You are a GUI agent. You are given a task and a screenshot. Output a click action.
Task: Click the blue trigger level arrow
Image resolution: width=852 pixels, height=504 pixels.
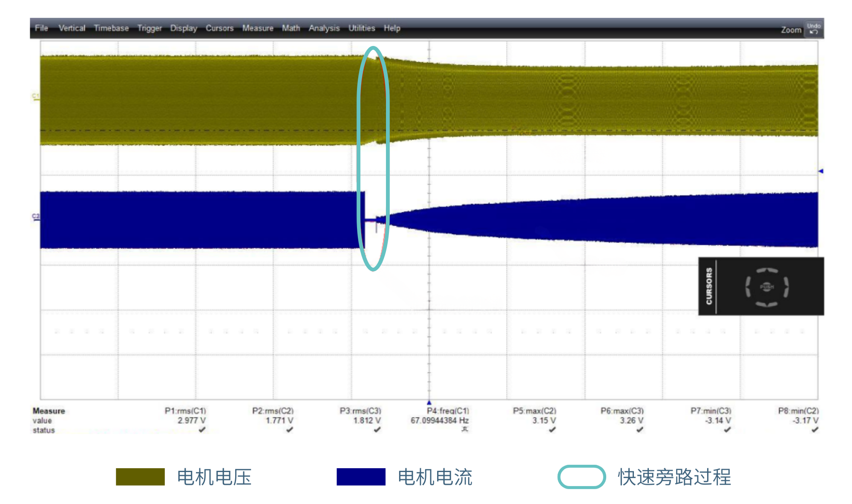point(820,171)
